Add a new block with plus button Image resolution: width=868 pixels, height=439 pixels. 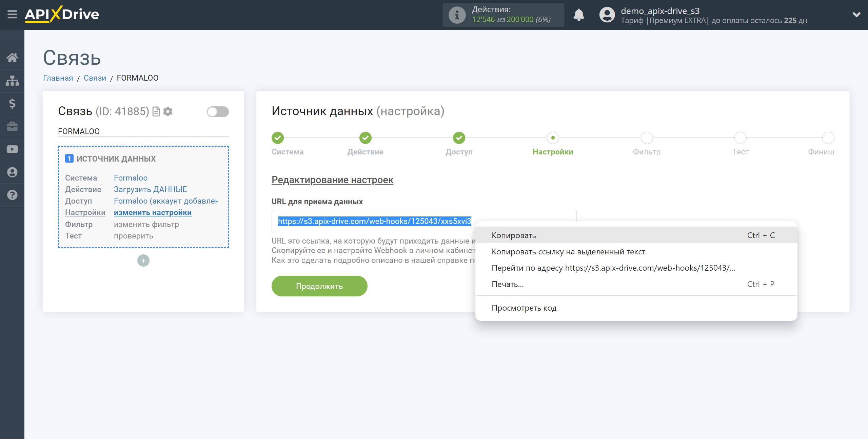tap(143, 260)
